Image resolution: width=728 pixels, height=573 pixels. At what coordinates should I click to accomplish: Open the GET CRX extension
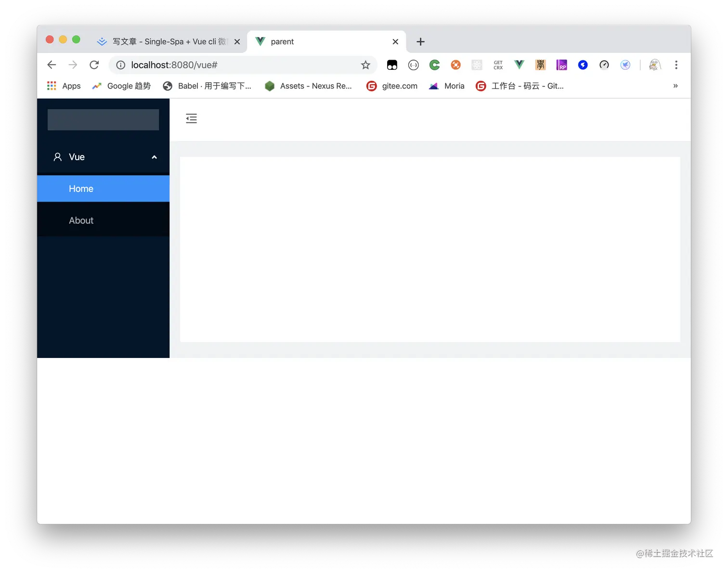pyautogui.click(x=498, y=65)
